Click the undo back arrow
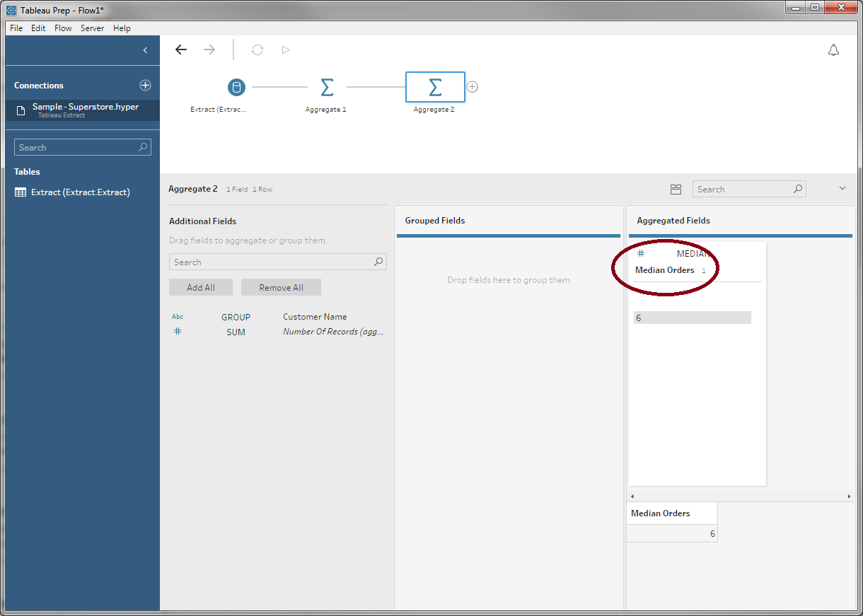The width and height of the screenshot is (863, 616). click(181, 50)
